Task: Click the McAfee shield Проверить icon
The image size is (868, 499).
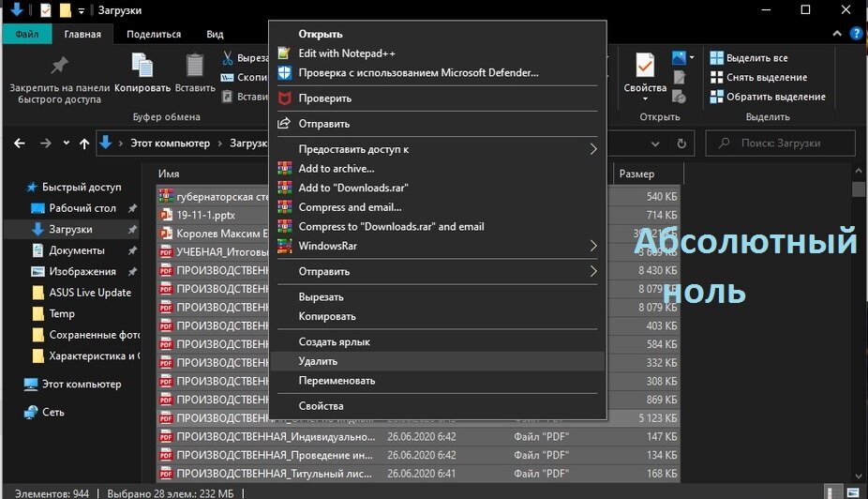Action: [x=285, y=98]
